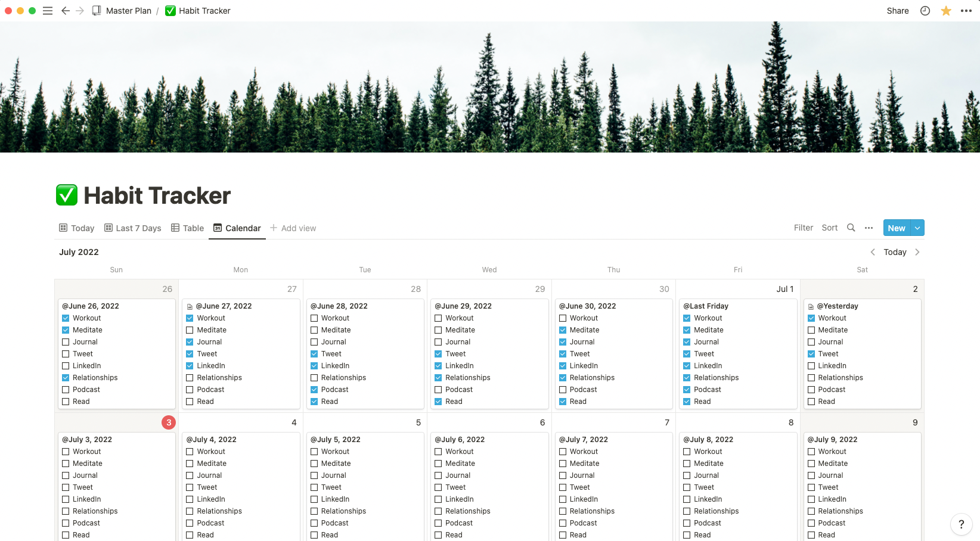Viewport: 980px width, 541px height.
Task: Open database more options ellipsis
Action: point(869,228)
